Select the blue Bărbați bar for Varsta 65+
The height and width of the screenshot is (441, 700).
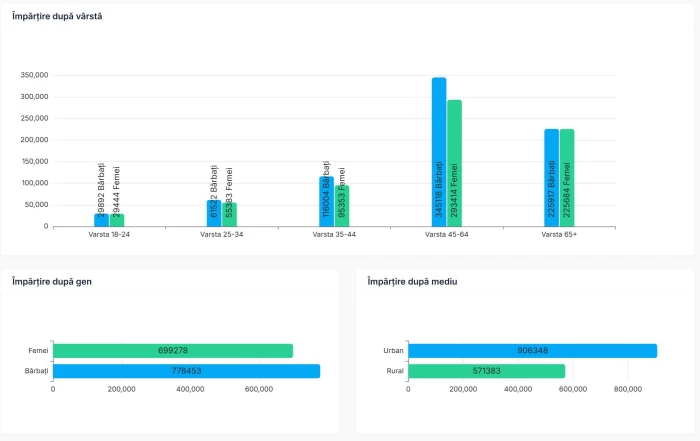tap(551, 177)
